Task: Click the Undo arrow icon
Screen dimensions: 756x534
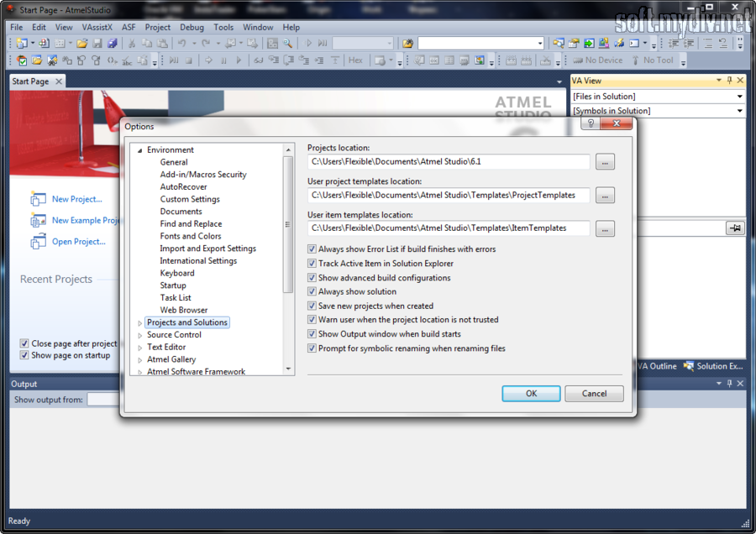Action: [182, 44]
